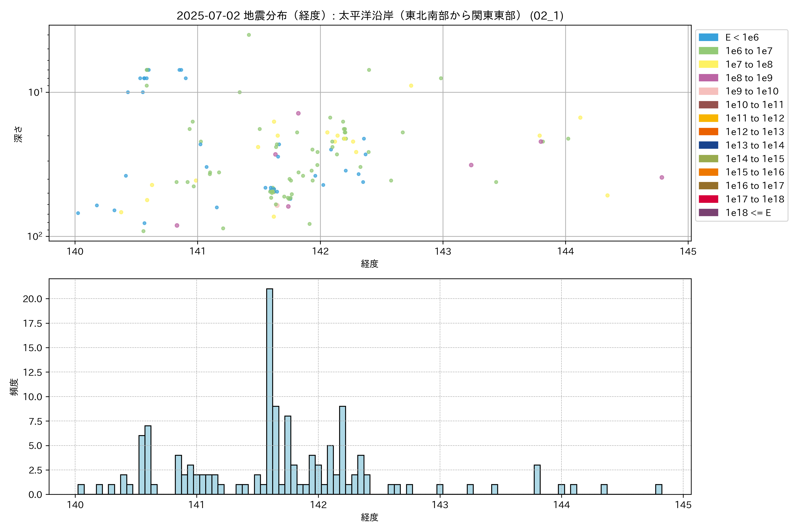Click the 経度 x-axis label below histogram
This screenshot has height=532, width=798.
coord(370,517)
